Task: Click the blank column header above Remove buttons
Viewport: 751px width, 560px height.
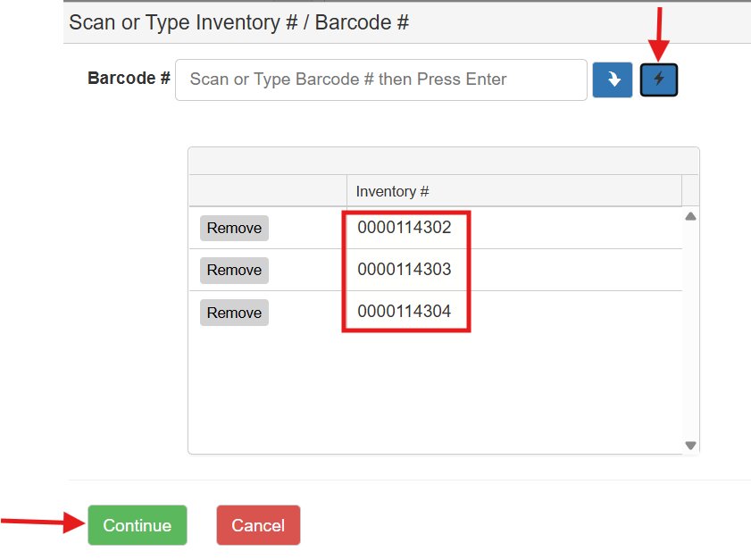Action: (267, 191)
